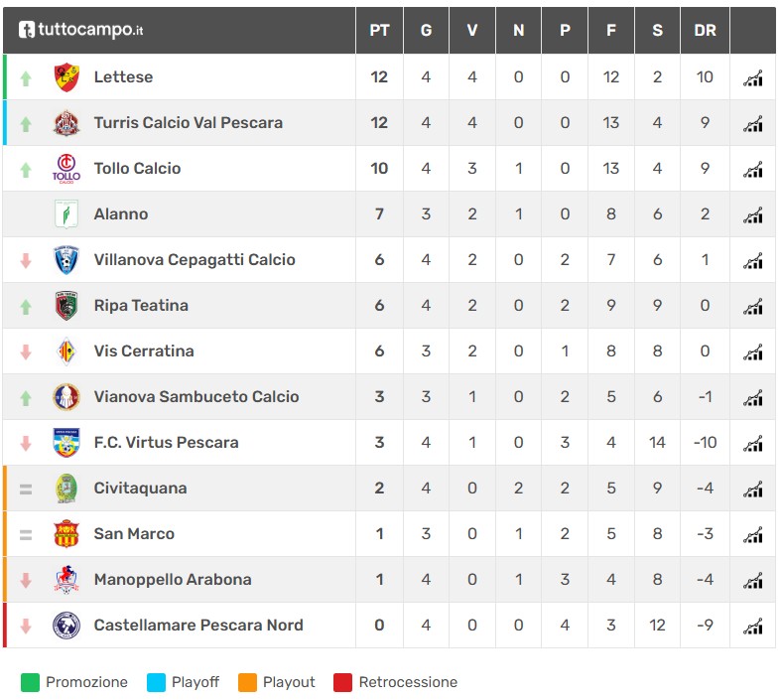
Task: Click the red Retrocessione legend swatch
Action: click(343, 682)
